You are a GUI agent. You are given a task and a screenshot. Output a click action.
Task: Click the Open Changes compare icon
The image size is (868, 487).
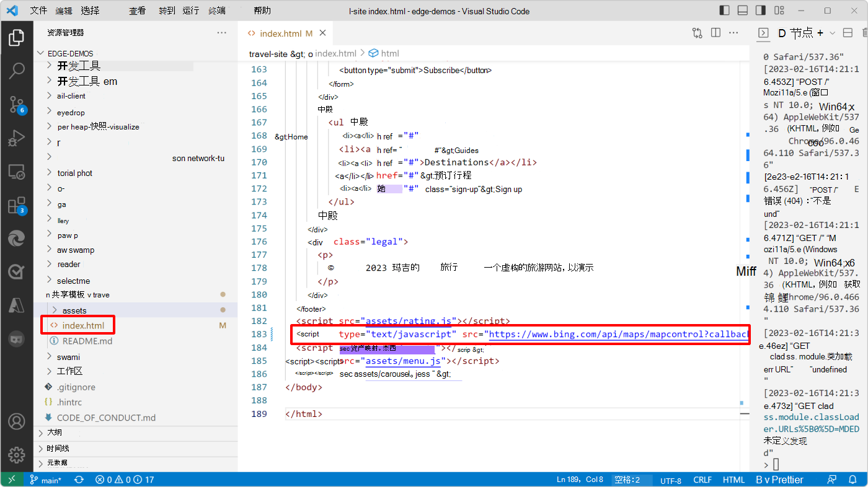tap(697, 33)
